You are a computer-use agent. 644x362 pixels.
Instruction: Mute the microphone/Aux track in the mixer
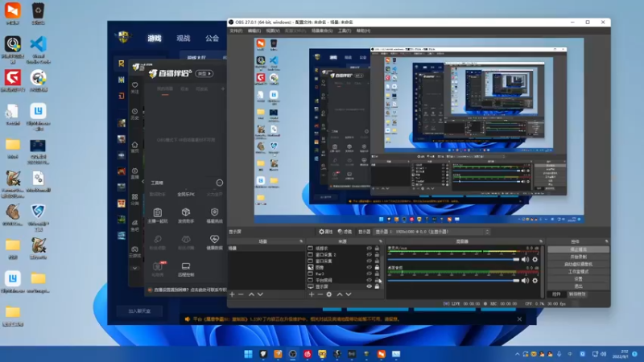click(525, 259)
